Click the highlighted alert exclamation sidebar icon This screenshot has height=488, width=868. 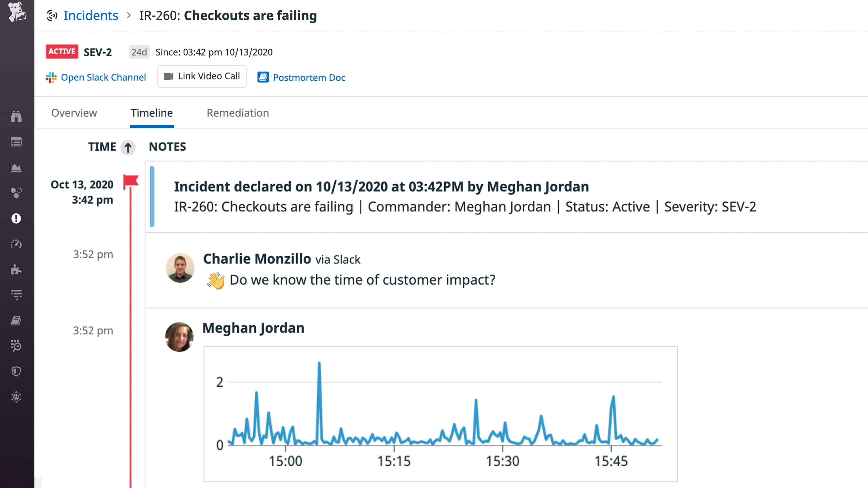(17, 218)
